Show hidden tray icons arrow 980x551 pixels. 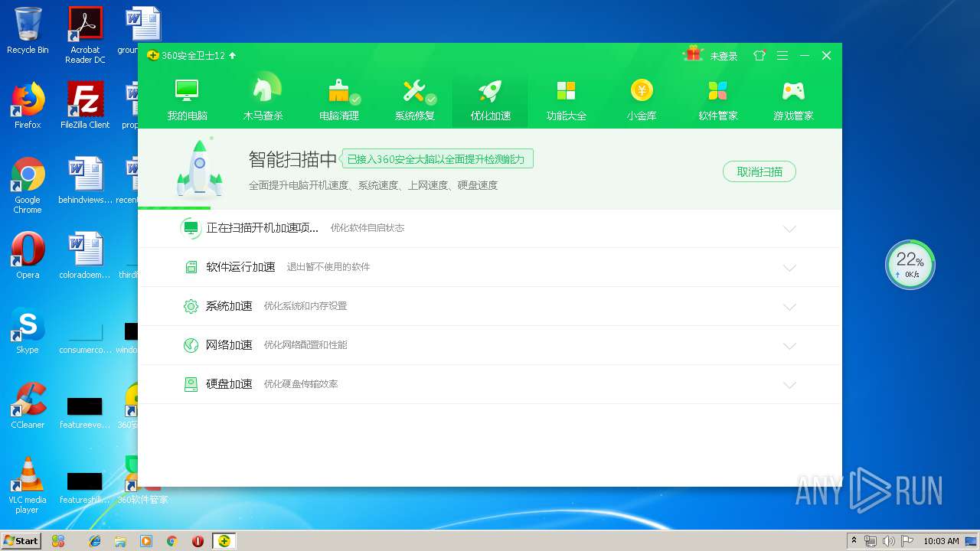tap(854, 541)
